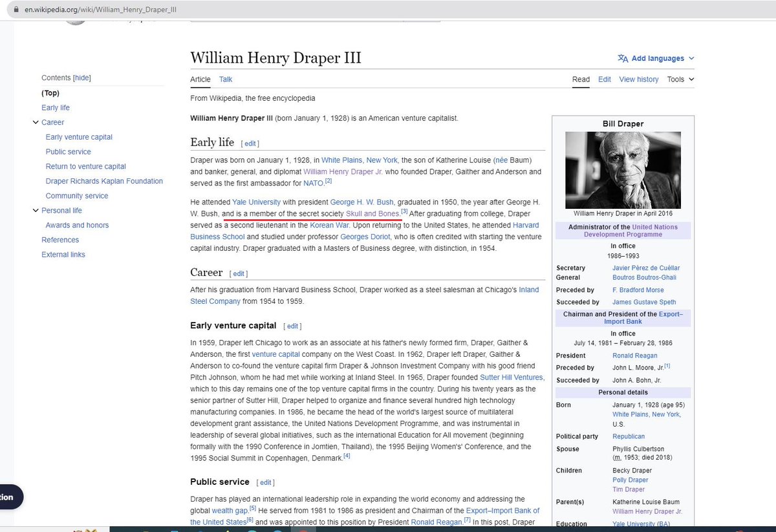Open Boutros Boutros-Ghali link

pos(644,278)
